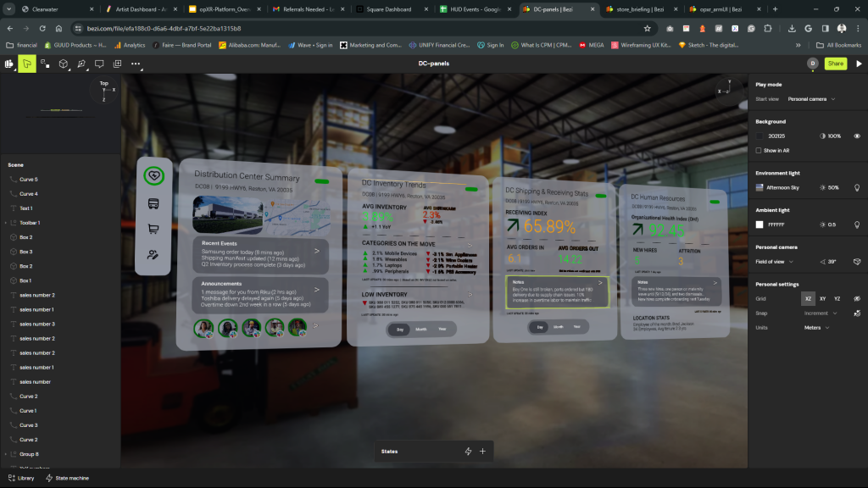Toggle grid visibility eye icon
The height and width of the screenshot is (488, 868).
coord(856,299)
